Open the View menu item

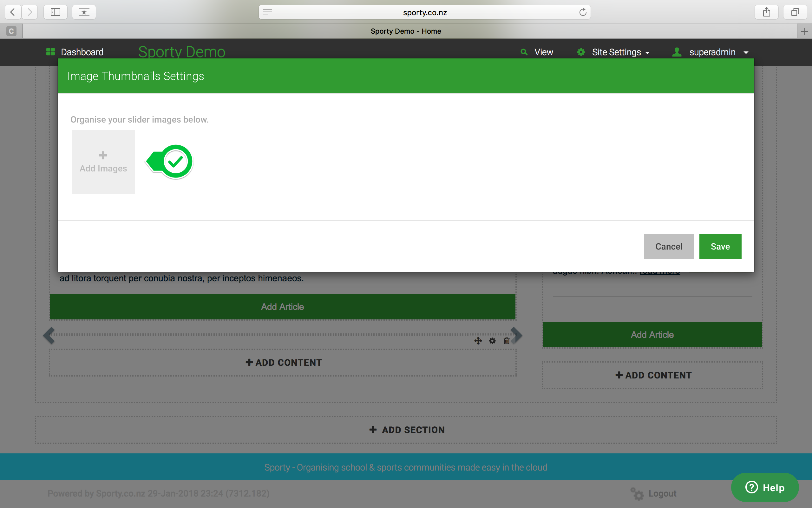click(544, 52)
